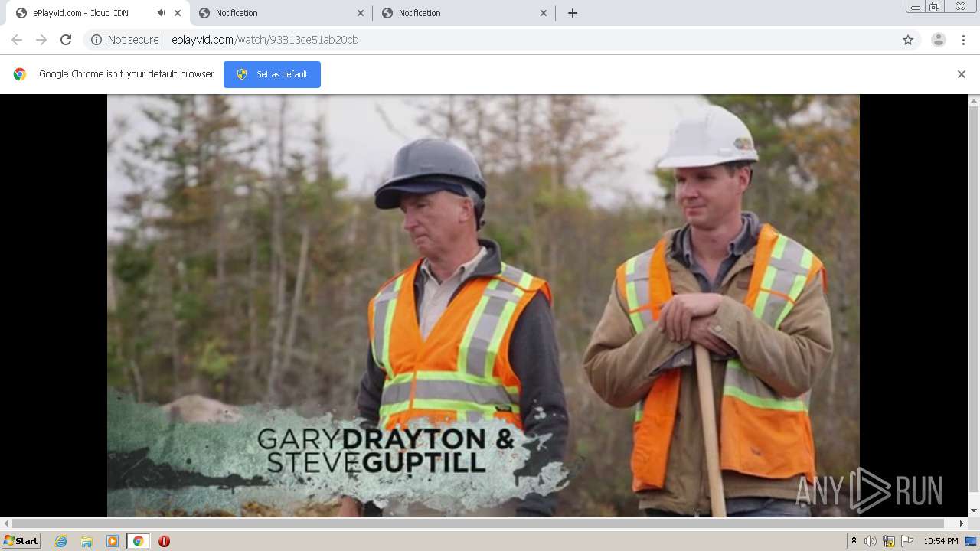This screenshot has width=980, height=551.
Task: Reload the current page
Action: [66, 40]
